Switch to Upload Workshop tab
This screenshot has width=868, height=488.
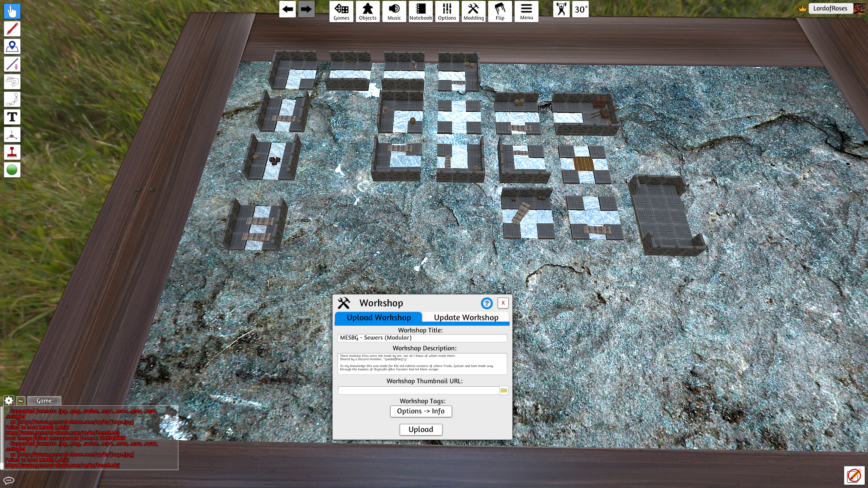point(378,318)
